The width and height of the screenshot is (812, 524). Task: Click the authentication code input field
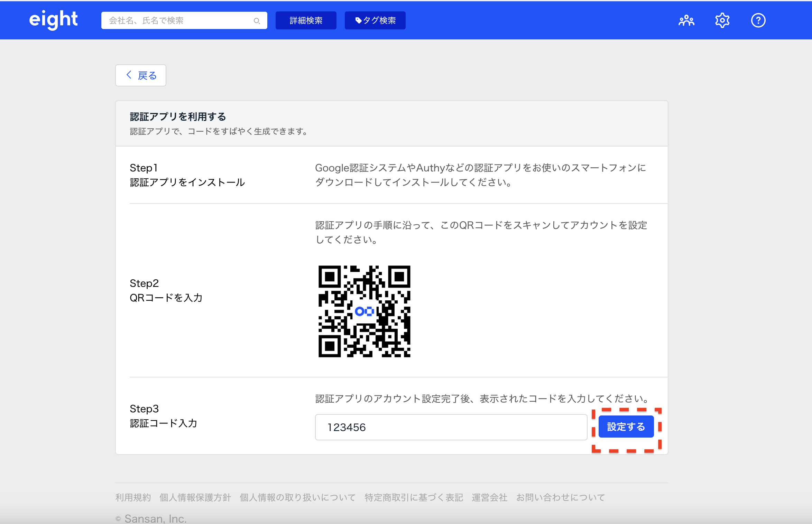pos(451,427)
